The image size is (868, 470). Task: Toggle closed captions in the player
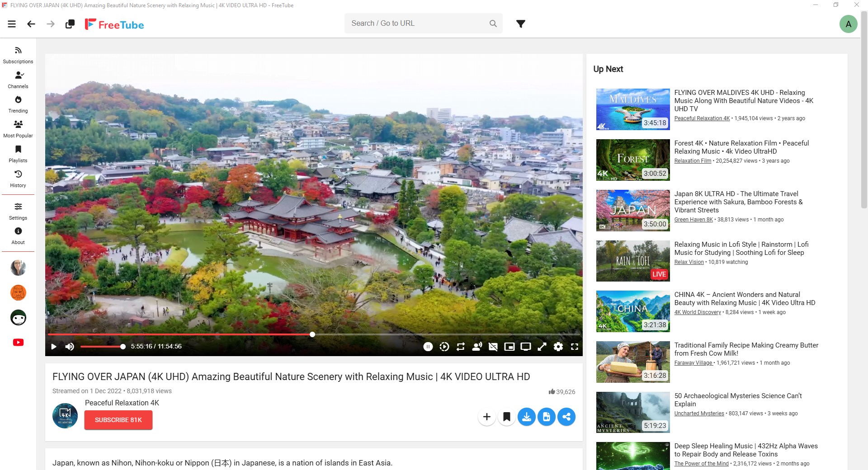pyautogui.click(x=493, y=347)
